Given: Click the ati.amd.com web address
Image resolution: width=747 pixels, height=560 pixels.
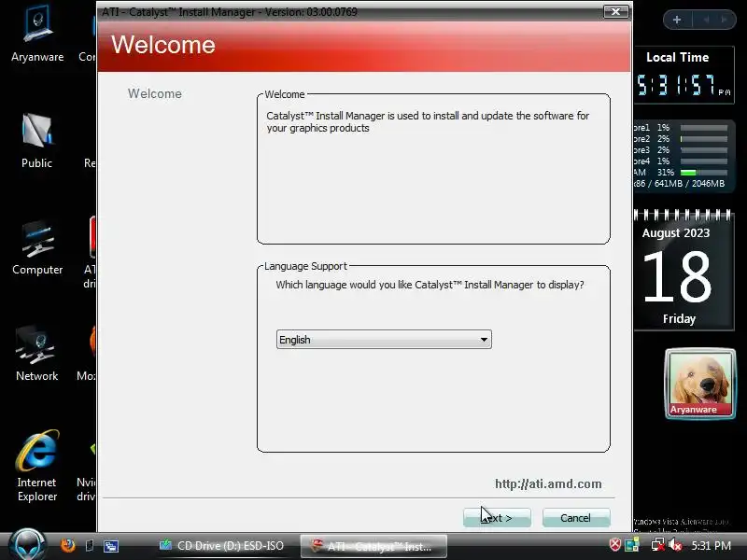Looking at the screenshot, I should (548, 483).
